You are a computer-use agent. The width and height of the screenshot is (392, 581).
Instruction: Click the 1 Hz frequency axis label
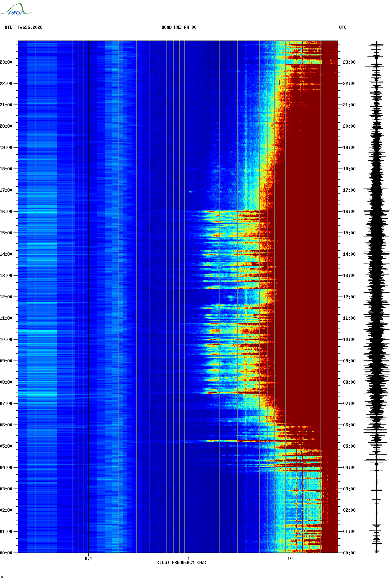[189, 559]
